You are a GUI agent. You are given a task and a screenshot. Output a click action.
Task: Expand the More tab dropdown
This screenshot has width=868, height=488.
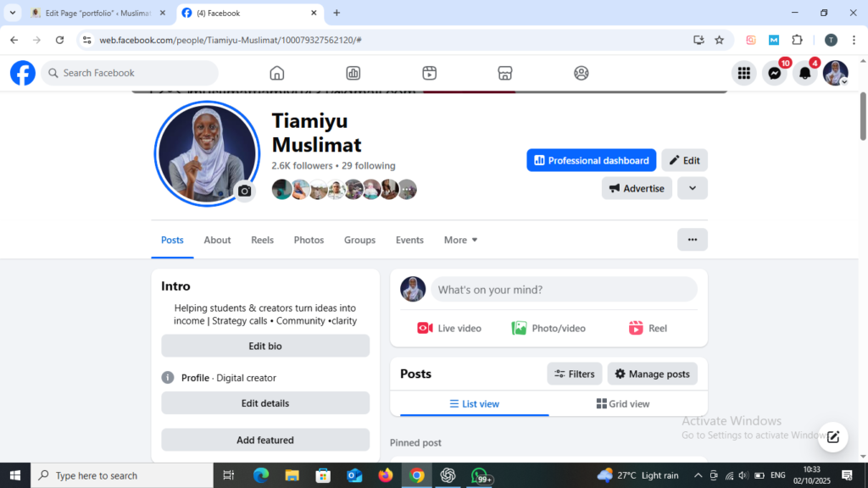pyautogui.click(x=461, y=241)
